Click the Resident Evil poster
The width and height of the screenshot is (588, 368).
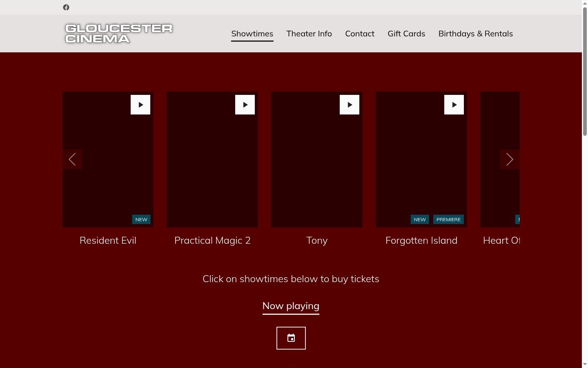[x=108, y=159]
